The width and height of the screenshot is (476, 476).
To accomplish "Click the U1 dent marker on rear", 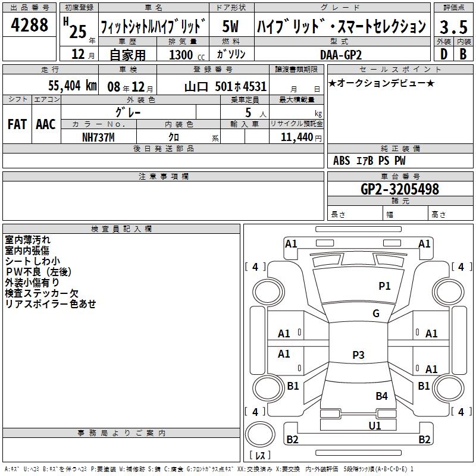I will coord(375,425).
